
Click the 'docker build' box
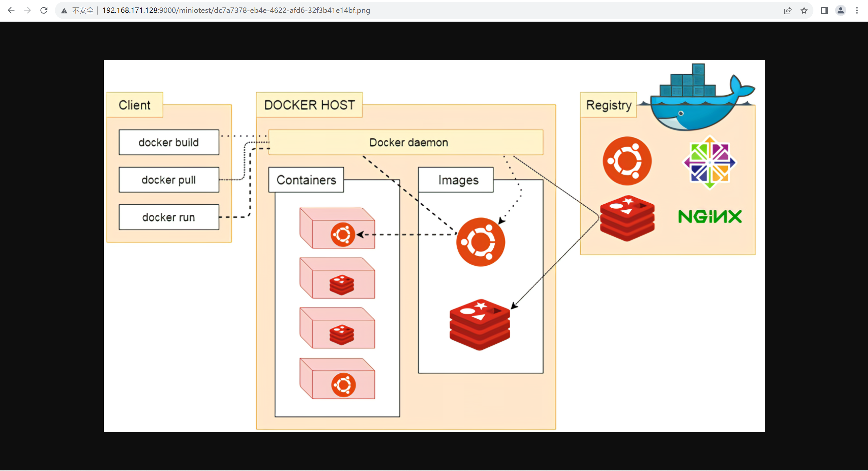[169, 142]
